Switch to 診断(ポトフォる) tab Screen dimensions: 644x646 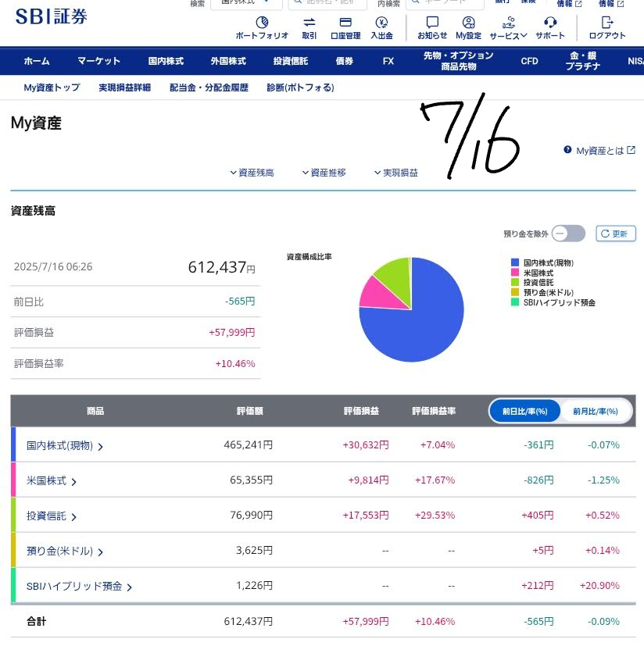click(x=301, y=87)
